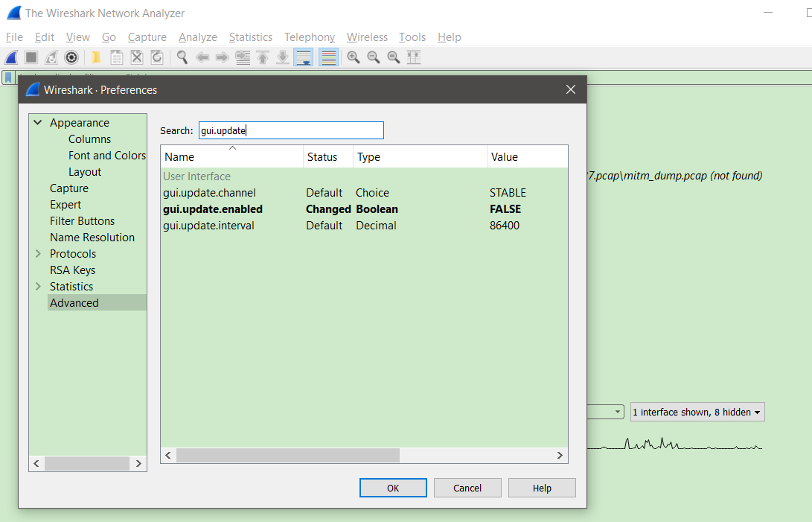This screenshot has width=812, height=522.
Task: Open a capture file folder icon
Action: tap(96, 57)
